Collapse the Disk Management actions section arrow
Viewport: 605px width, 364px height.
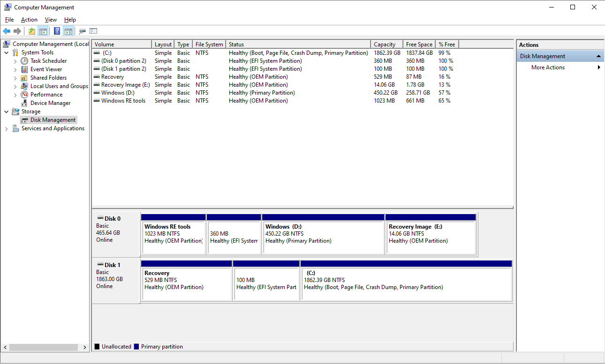click(x=598, y=56)
